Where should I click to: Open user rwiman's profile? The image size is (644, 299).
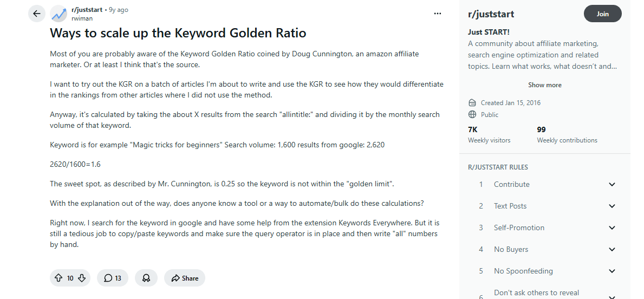(x=82, y=18)
